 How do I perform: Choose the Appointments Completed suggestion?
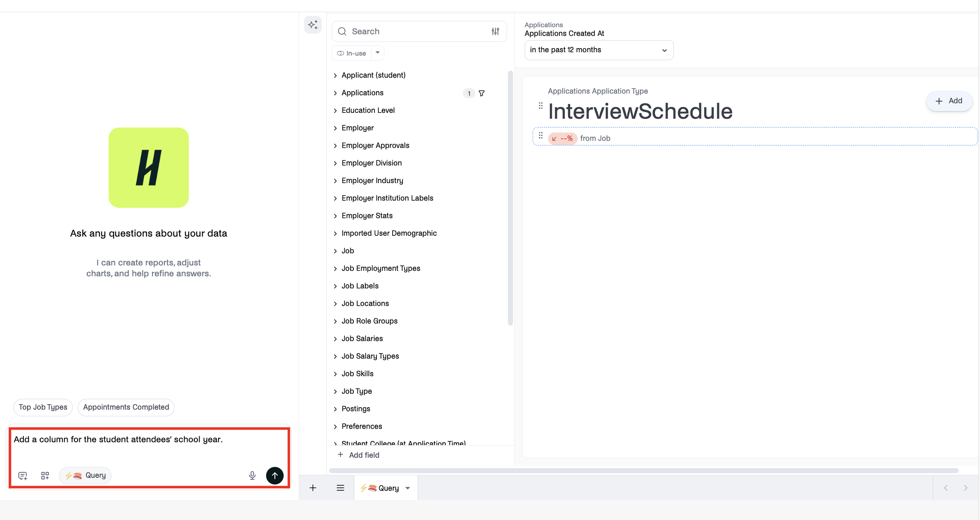[x=126, y=407]
